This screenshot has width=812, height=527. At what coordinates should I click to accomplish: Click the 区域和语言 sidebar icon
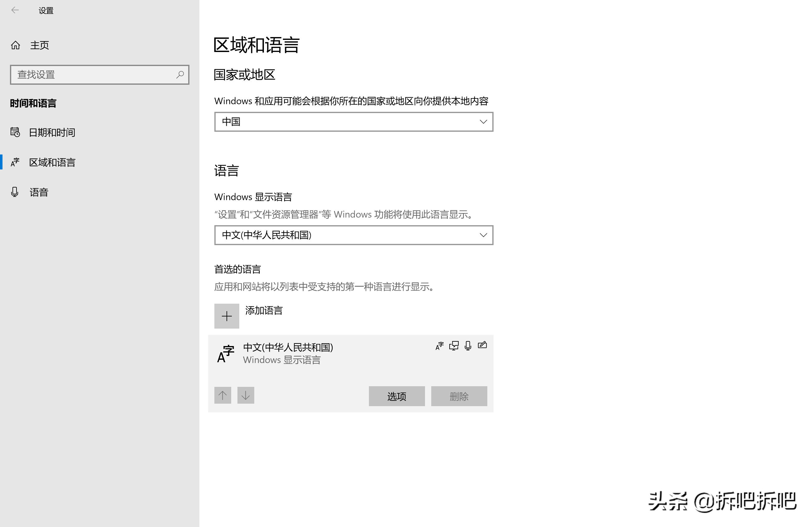(x=15, y=163)
